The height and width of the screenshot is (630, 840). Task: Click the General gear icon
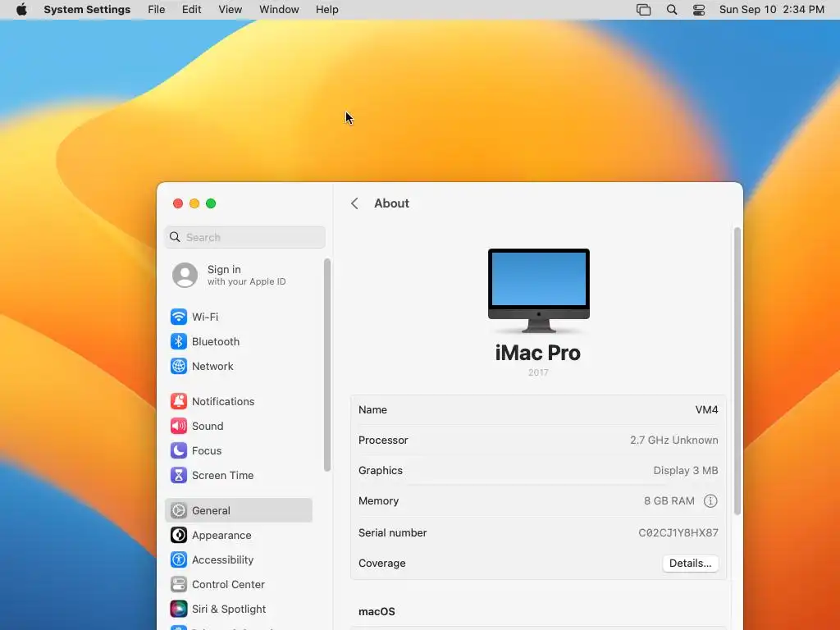178,510
